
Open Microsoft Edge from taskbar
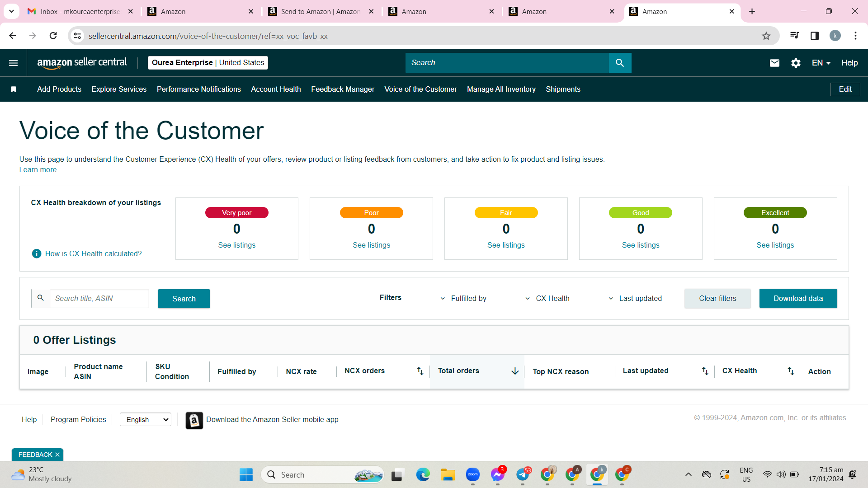click(423, 475)
